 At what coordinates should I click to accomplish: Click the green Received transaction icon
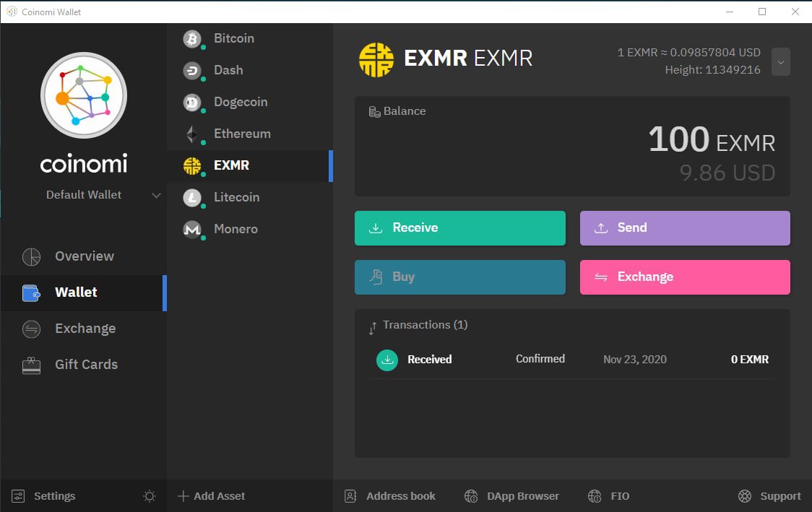(x=386, y=360)
